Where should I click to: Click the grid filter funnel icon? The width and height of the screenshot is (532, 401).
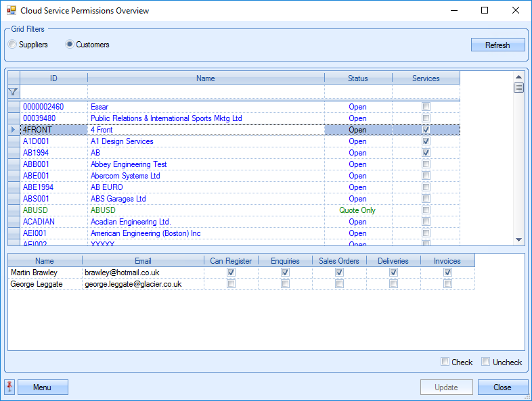13,91
